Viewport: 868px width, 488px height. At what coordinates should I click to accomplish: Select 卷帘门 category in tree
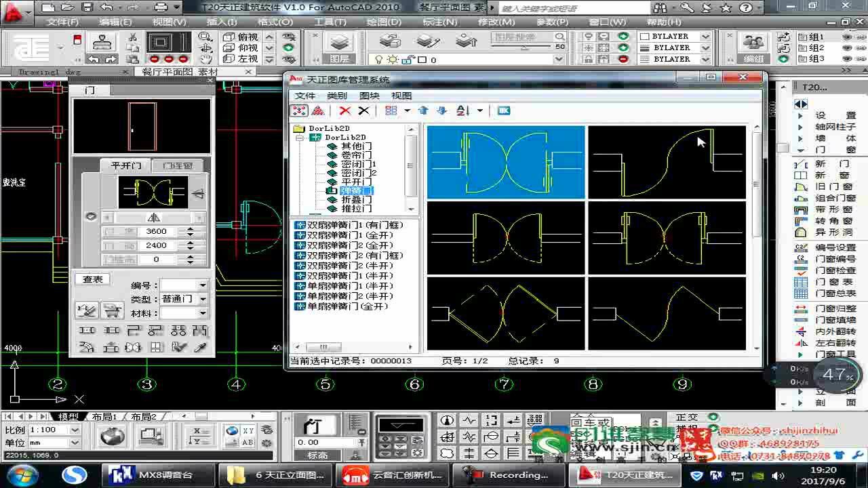coord(356,155)
